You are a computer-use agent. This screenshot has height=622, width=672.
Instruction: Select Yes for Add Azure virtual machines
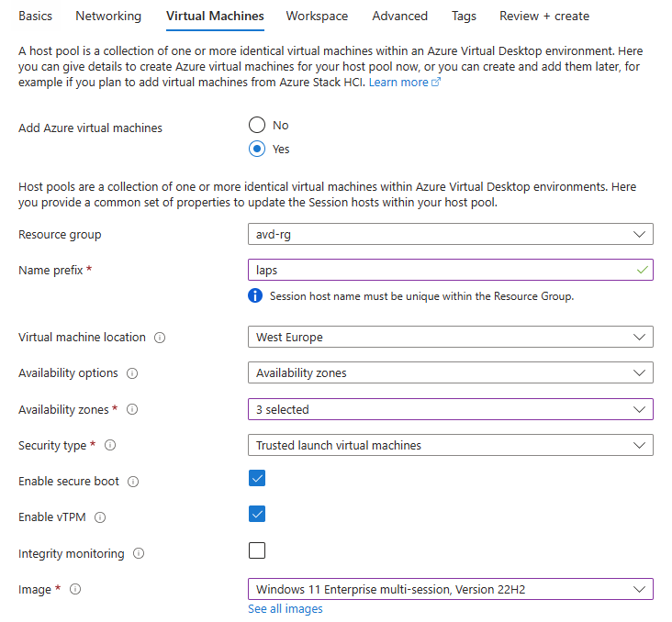coord(257,149)
